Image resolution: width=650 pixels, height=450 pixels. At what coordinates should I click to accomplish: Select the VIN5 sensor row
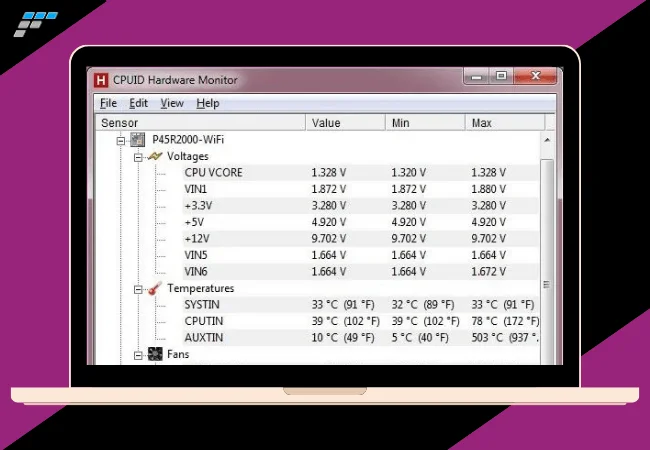coord(361,255)
